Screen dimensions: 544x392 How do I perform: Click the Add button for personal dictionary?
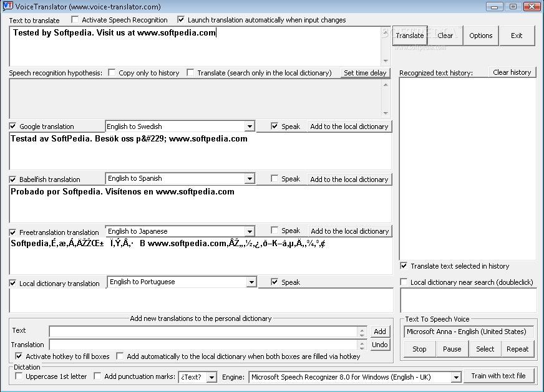point(380,332)
